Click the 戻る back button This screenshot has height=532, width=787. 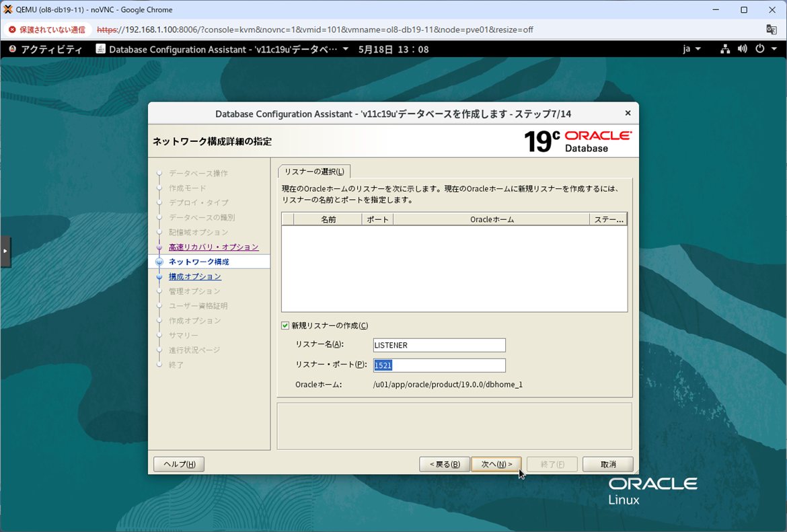tap(445, 464)
